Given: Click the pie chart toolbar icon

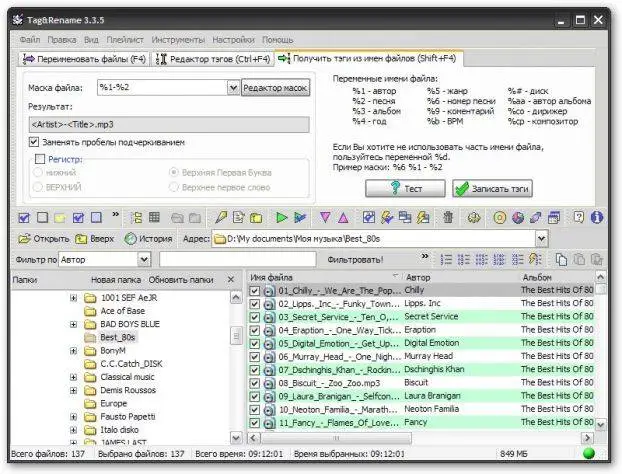Looking at the screenshot, I should (518, 217).
